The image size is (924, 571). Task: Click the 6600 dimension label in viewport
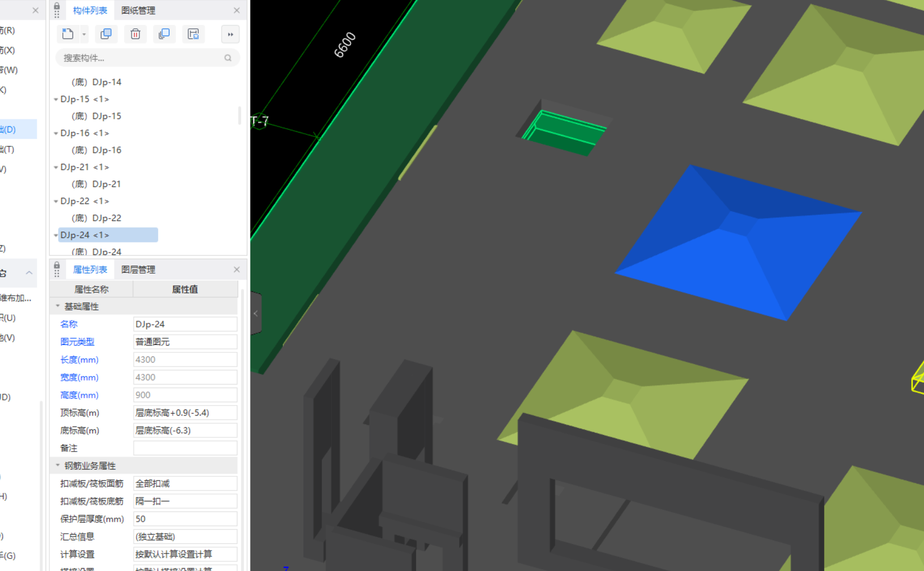[x=345, y=45]
